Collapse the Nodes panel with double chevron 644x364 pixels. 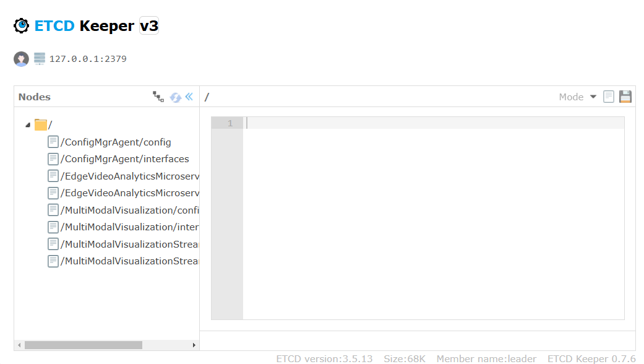click(x=189, y=97)
